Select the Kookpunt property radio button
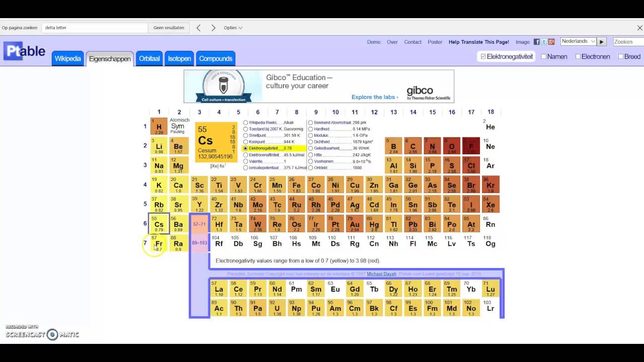The image size is (644, 362). pos(246,142)
